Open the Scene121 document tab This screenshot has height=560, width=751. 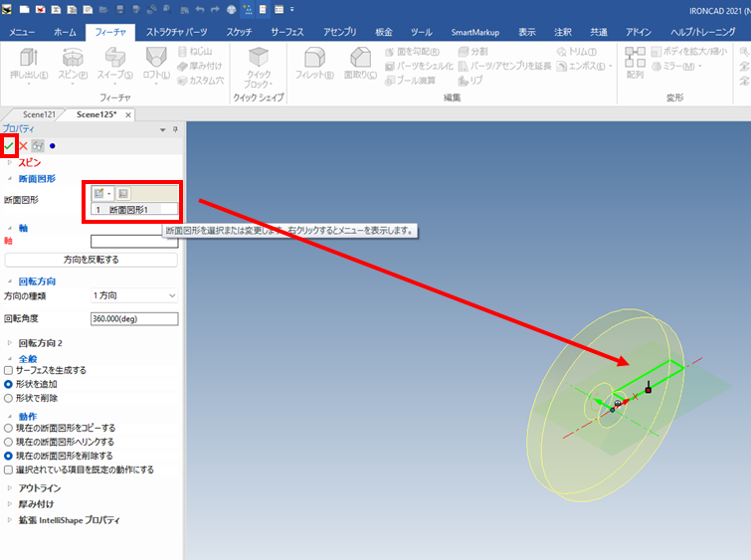40,114
